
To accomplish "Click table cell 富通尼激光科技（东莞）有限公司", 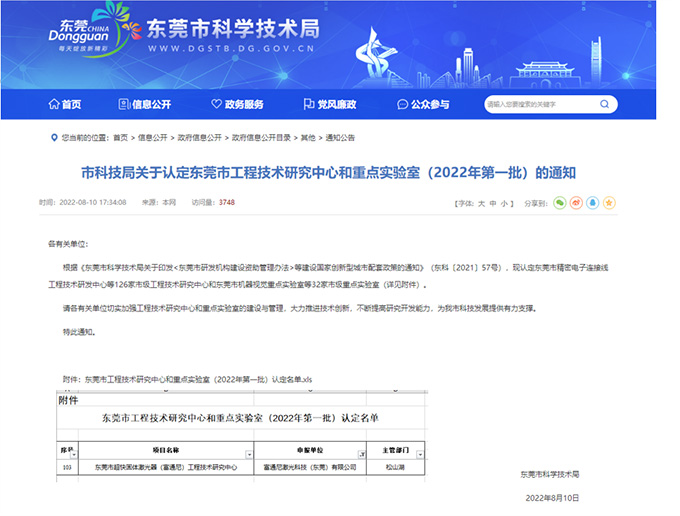I will [310, 467].
